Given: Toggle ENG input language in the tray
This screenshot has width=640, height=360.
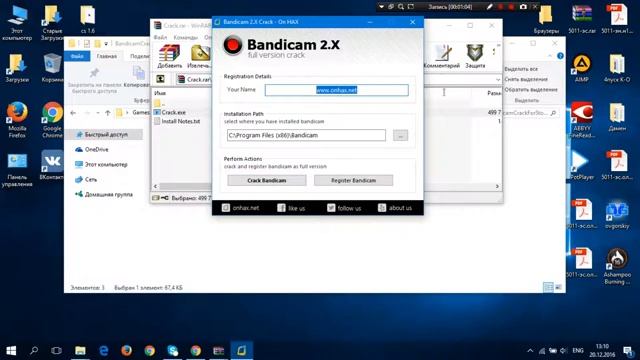Looking at the screenshot, I should click(578, 351).
